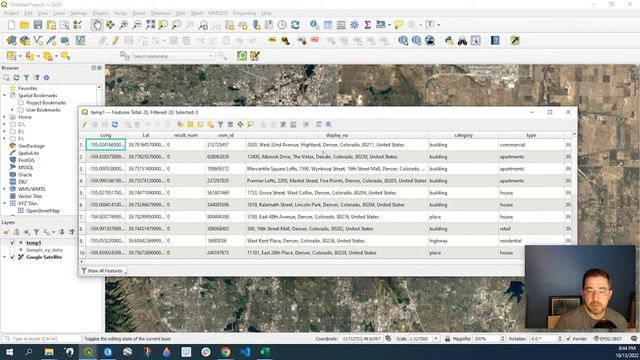This screenshot has height=360, width=640.
Task: Click the Zoom Full extent icon
Action: coord(150,25)
